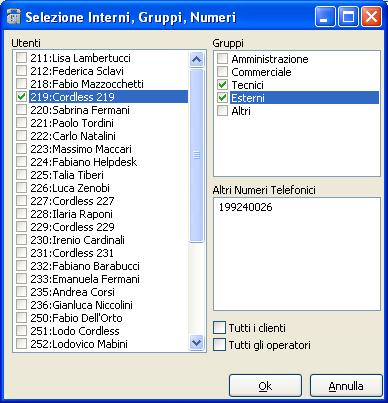Tick the checkbox for 222:Carlo Natalini

(x=21, y=136)
